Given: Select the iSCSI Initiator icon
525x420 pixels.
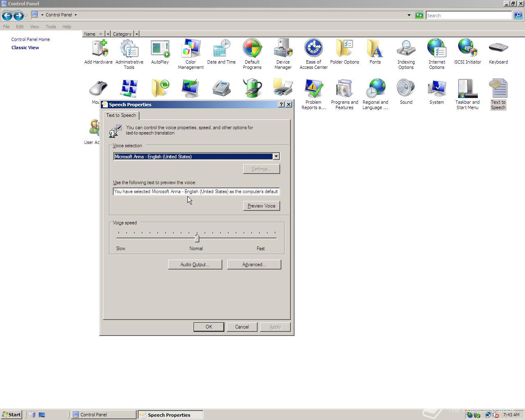Looking at the screenshot, I should pos(468,52).
